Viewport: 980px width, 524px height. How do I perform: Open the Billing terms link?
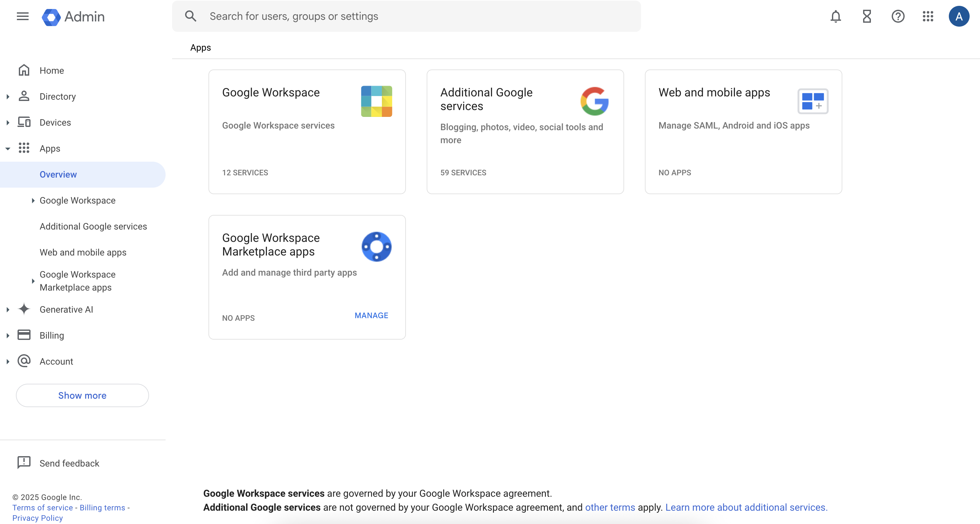[x=102, y=508]
